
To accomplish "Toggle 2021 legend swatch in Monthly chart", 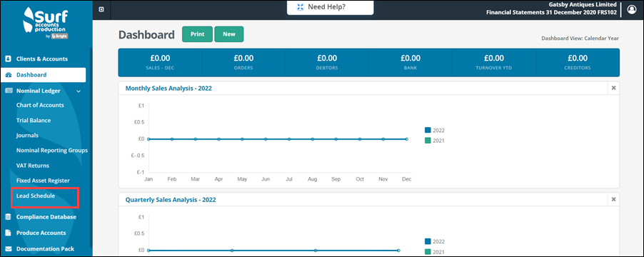I will click(x=428, y=141).
